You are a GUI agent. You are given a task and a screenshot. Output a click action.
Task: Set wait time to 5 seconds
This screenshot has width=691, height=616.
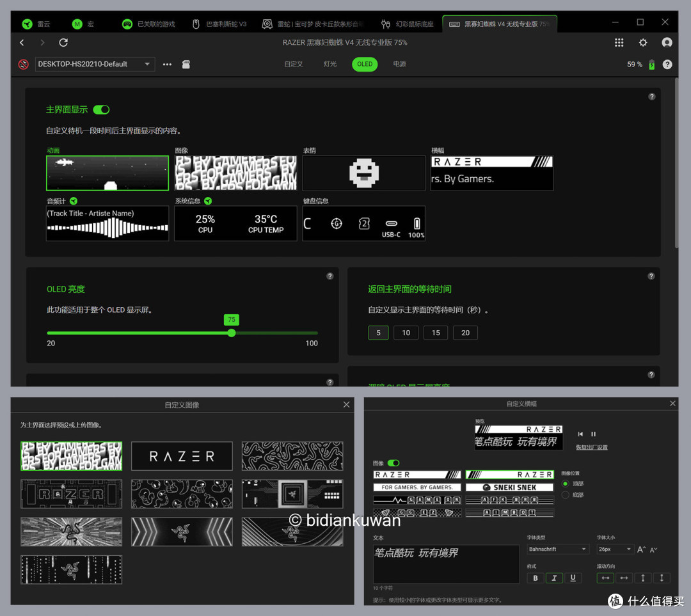378,333
